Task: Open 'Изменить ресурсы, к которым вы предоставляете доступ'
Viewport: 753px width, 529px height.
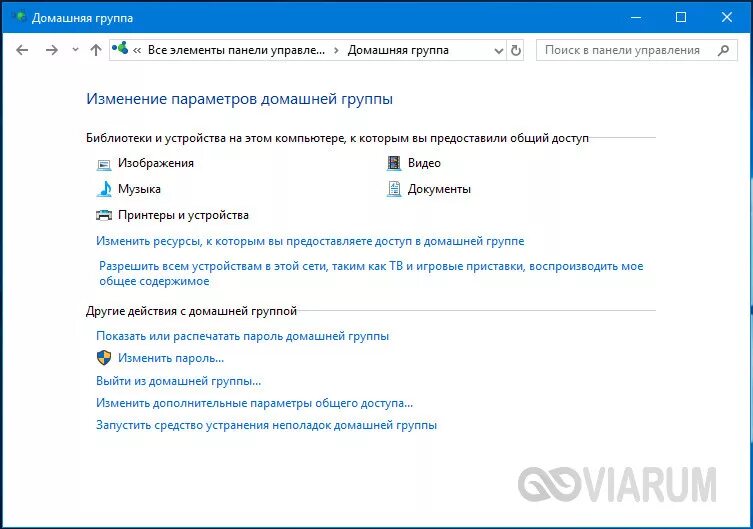Action: coord(310,241)
